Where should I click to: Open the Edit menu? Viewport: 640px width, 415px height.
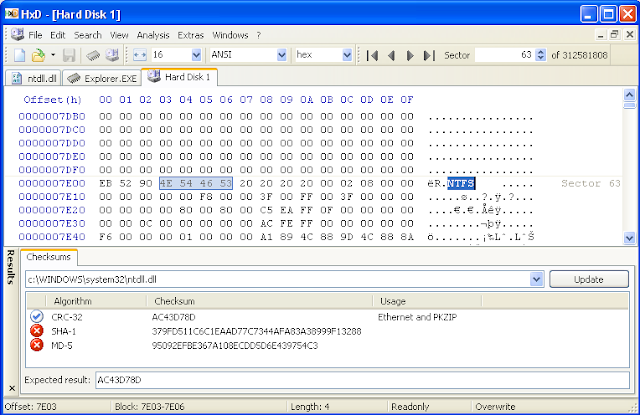(x=58, y=35)
